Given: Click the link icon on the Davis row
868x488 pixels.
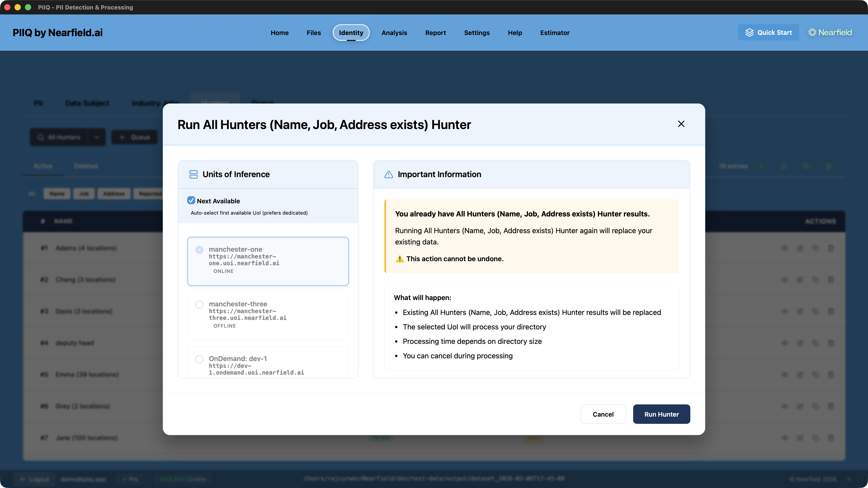Looking at the screenshot, I should [816, 311].
